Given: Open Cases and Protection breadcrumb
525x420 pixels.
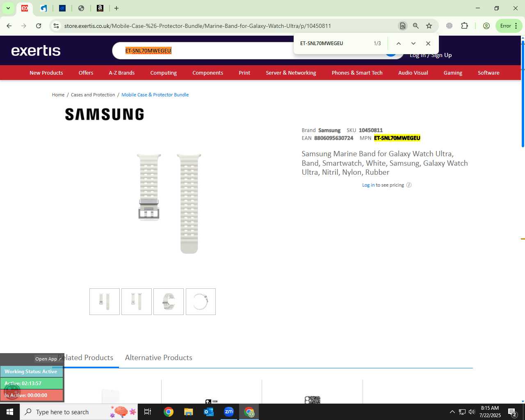Looking at the screenshot, I should (x=93, y=95).
